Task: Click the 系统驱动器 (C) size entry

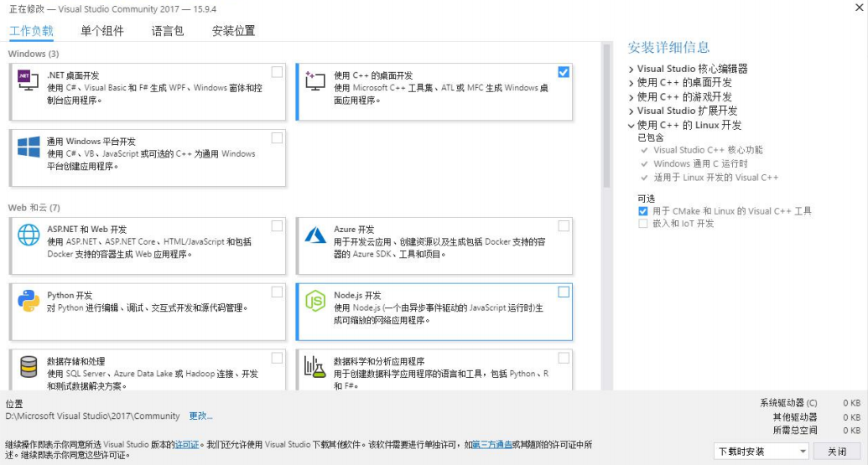Action: pyautogui.click(x=810, y=403)
